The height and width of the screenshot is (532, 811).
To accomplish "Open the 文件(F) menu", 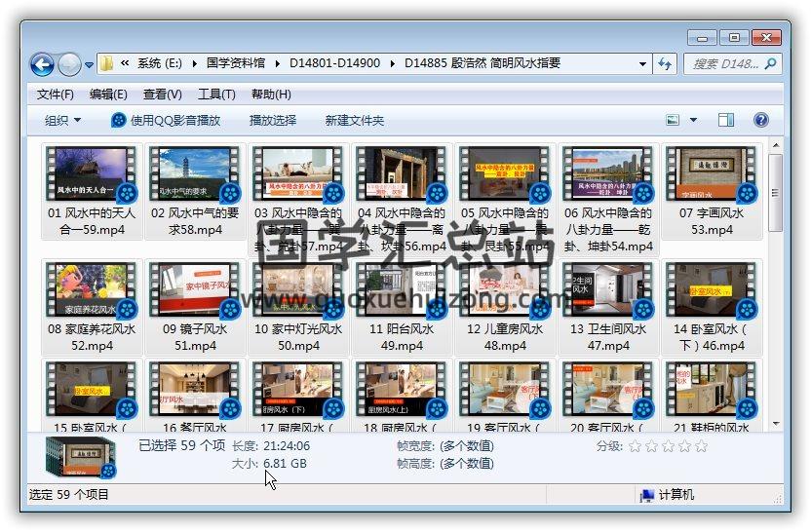I will point(56,95).
